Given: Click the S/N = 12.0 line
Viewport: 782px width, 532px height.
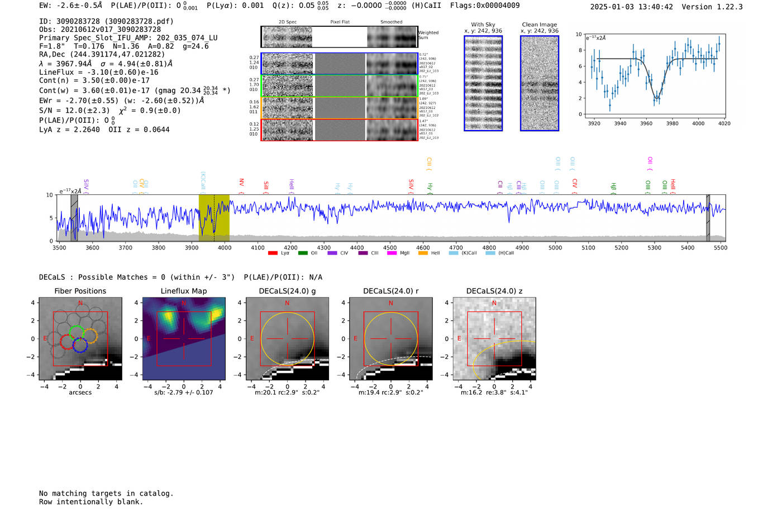Looking at the screenshot, I should click(110, 111).
